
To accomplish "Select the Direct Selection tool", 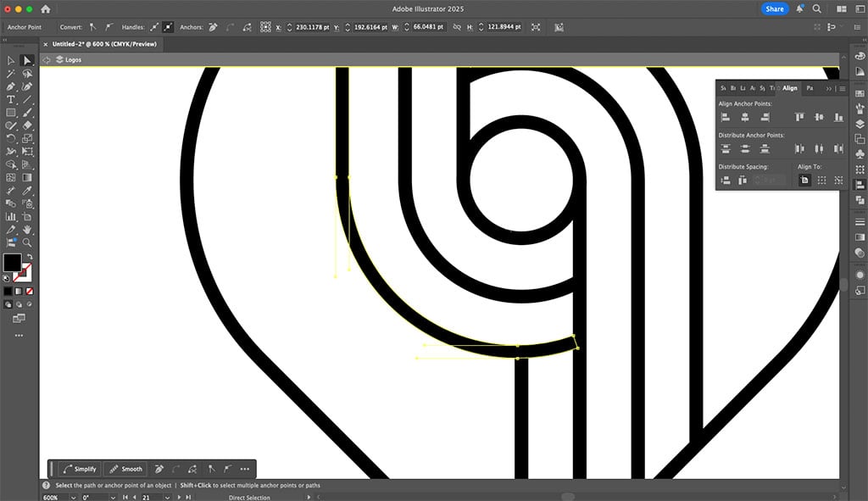I will (27, 60).
